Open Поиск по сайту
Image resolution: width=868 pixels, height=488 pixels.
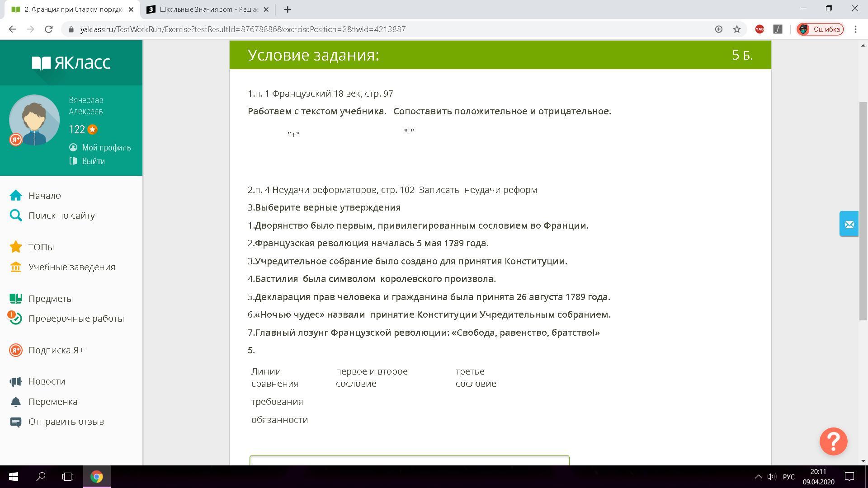[61, 216]
